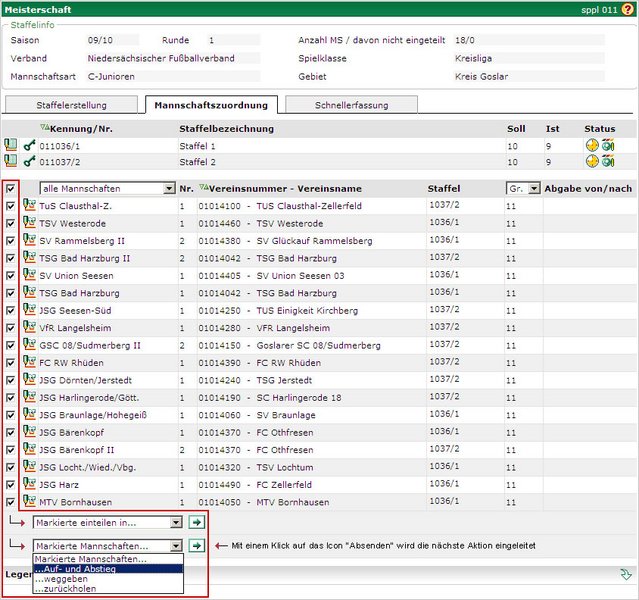Click the key icon for Staffel 1
The width and height of the screenshot is (639, 600).
click(x=29, y=146)
